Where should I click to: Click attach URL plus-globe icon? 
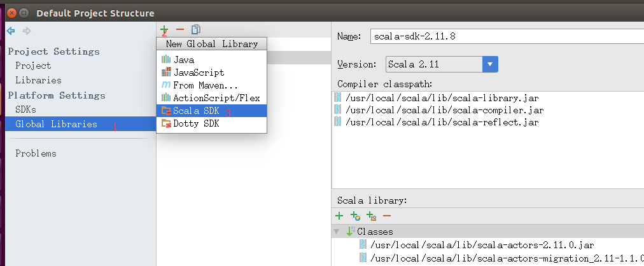[355, 216]
